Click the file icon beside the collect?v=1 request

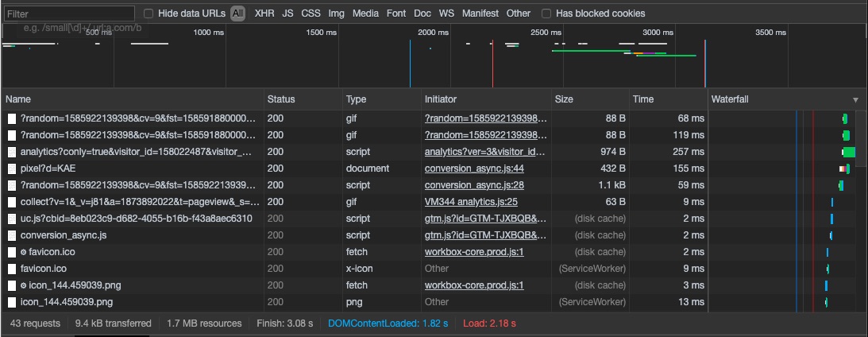click(12, 202)
